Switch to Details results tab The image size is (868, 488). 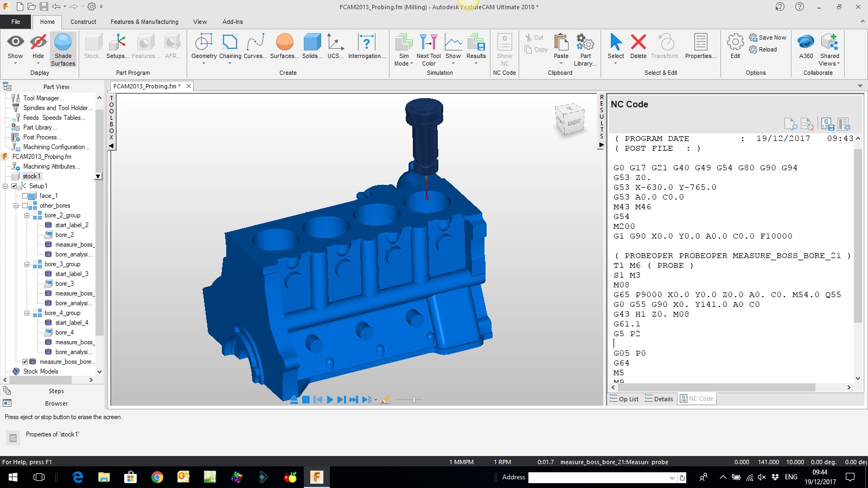pyautogui.click(x=659, y=399)
